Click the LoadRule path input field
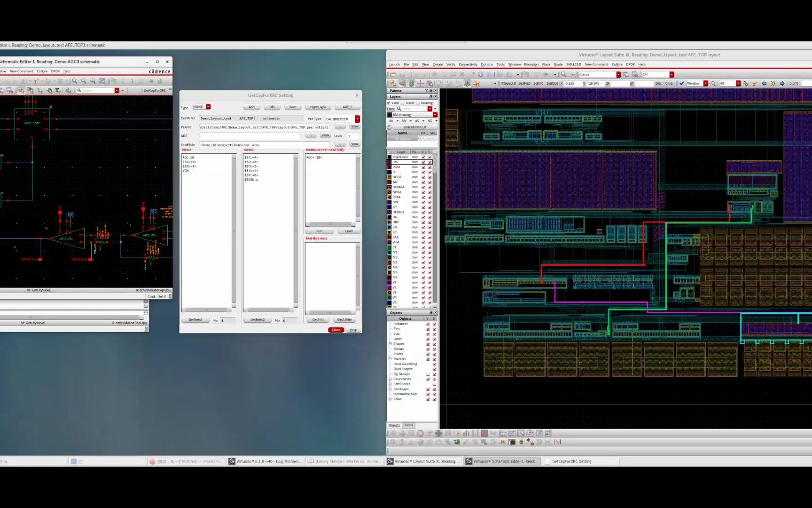This screenshot has height=508, width=812. [265, 145]
